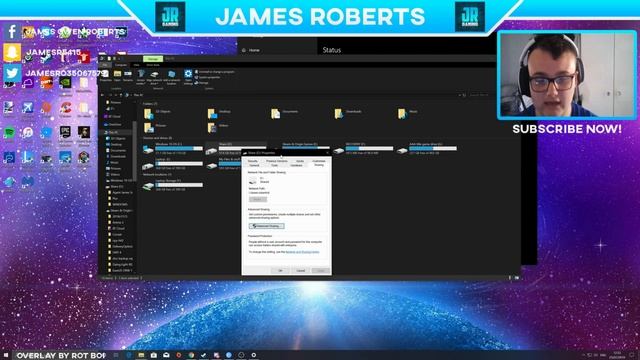This screenshot has width=640, height=360.
Task: Switch to the Security tab in Properties
Action: (253, 161)
